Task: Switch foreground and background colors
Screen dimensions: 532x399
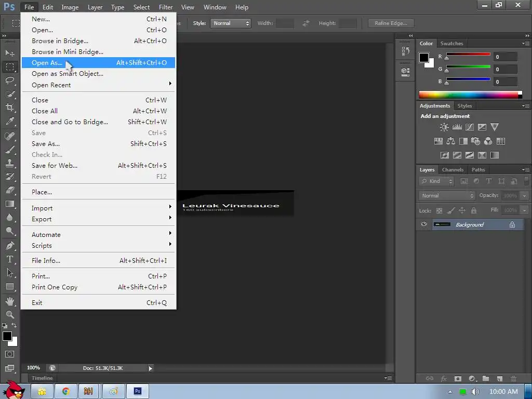Action: (14, 325)
